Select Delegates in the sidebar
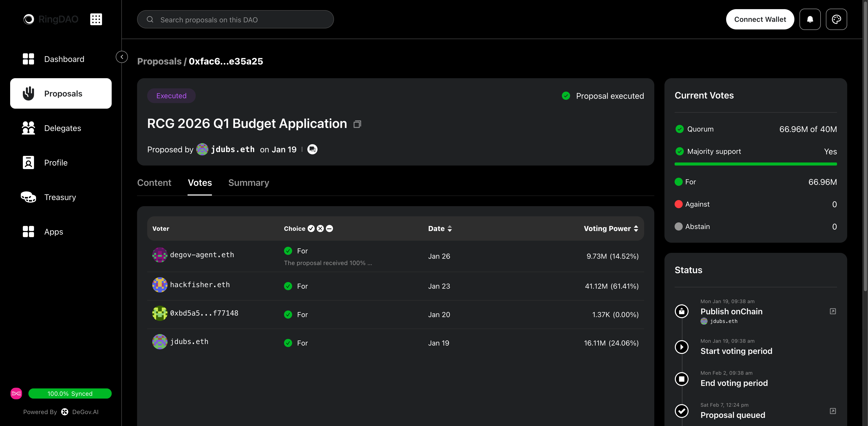The image size is (868, 426). tap(62, 128)
